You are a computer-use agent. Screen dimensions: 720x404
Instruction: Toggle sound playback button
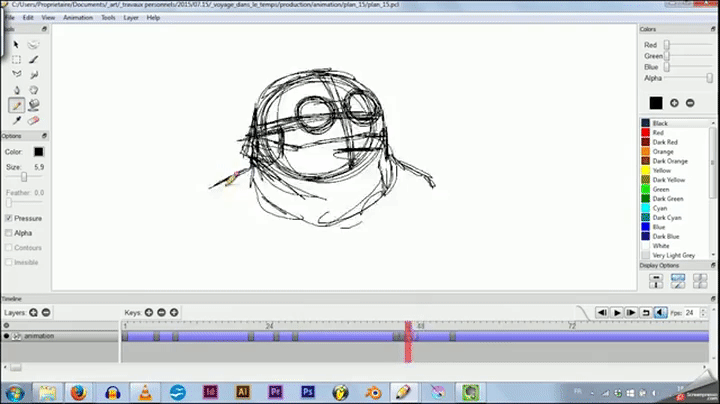(660, 313)
